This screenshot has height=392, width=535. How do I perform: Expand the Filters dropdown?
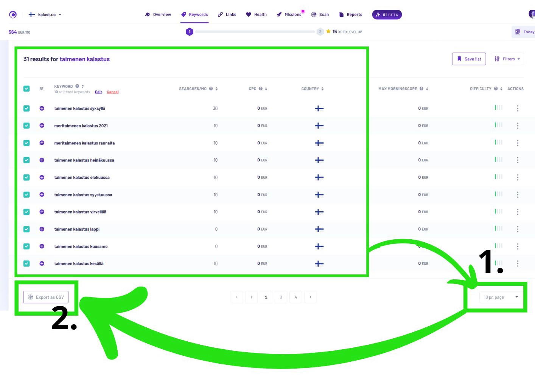507,59
